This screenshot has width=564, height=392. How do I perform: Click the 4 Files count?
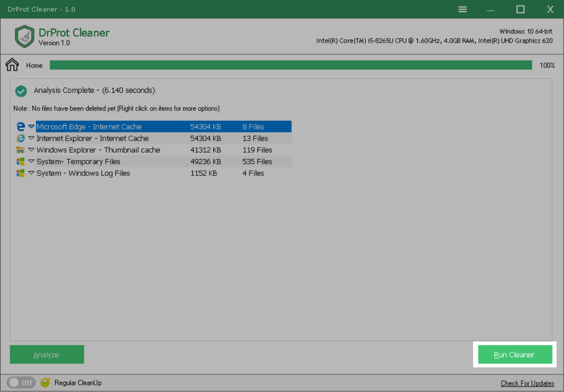point(253,173)
